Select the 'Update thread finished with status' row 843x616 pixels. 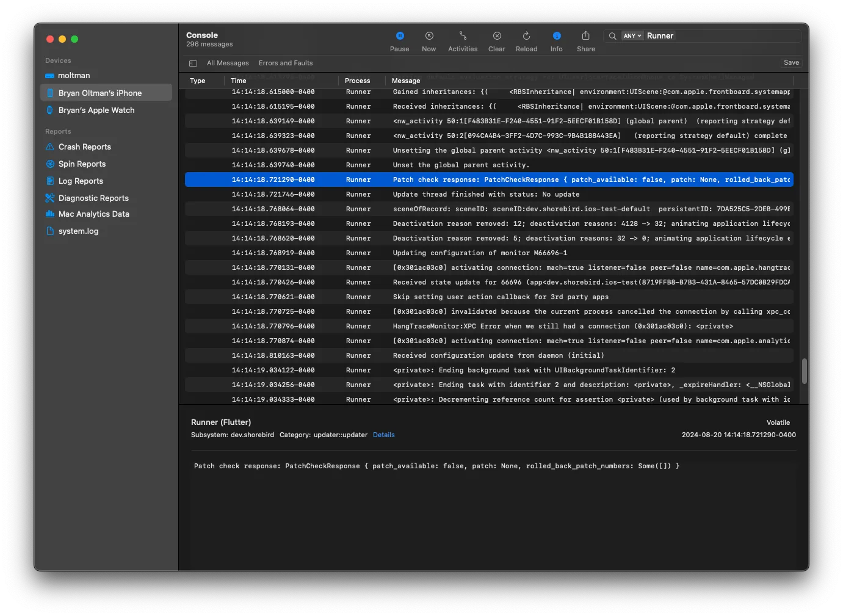(x=489, y=194)
